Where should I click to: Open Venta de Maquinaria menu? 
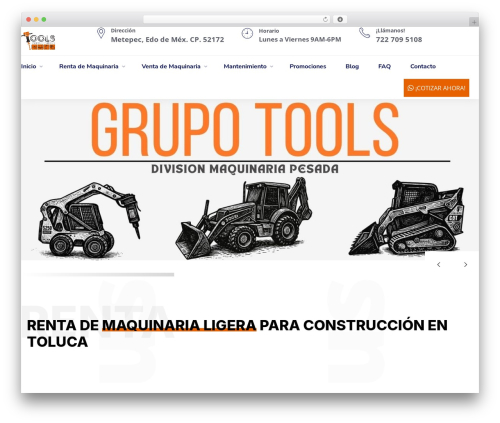(171, 66)
